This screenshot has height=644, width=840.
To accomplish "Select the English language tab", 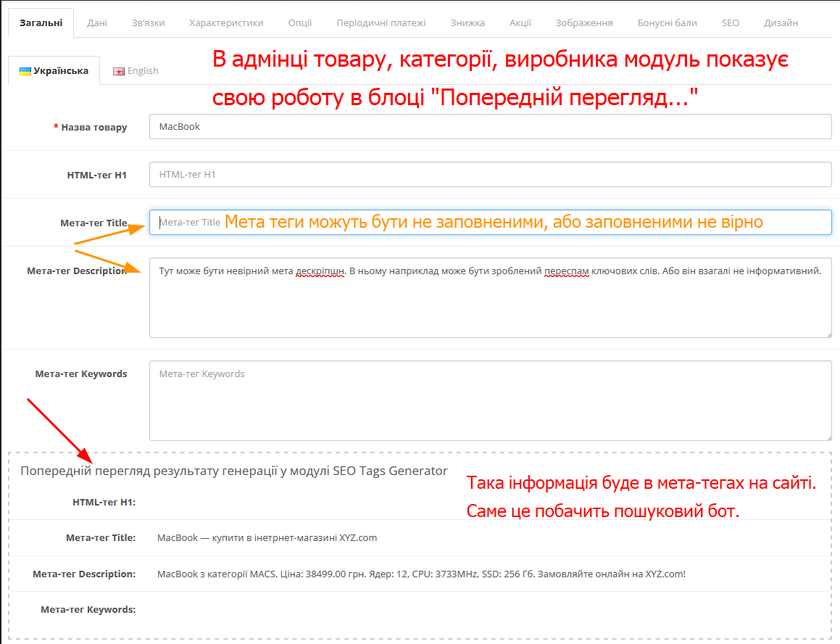I will (136, 71).
